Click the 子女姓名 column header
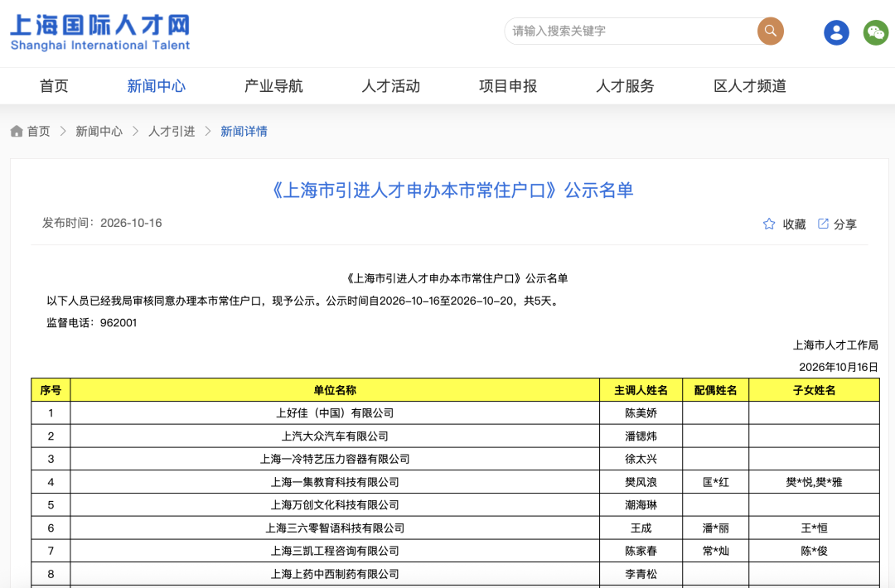This screenshot has width=895, height=588. pos(815,390)
